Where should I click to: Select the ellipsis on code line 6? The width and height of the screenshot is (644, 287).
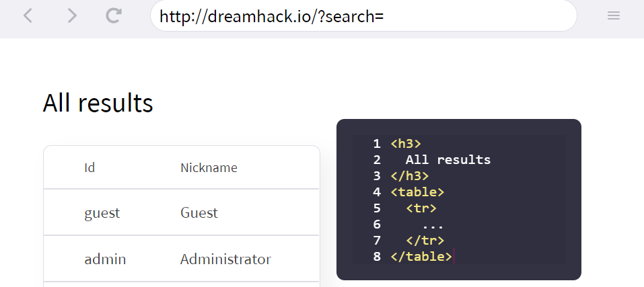coord(433,226)
